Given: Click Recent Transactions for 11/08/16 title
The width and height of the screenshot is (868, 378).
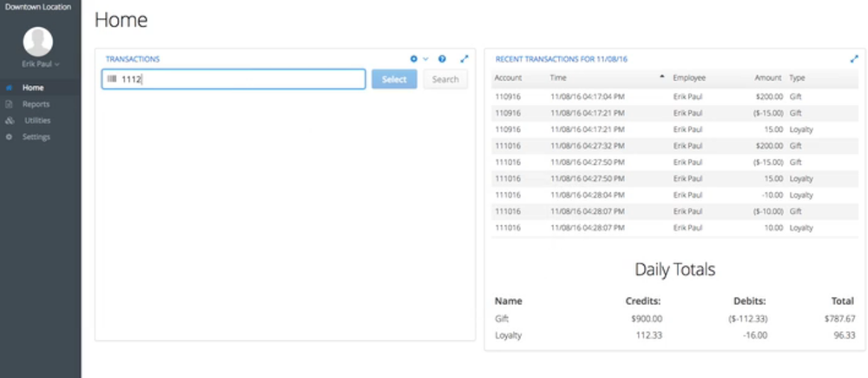Looking at the screenshot, I should click(x=562, y=59).
